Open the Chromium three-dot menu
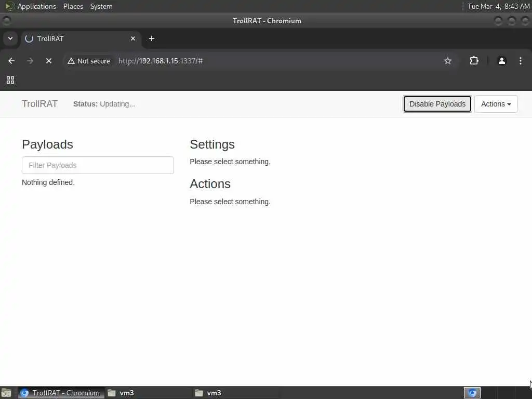This screenshot has width=532, height=399. [521, 61]
